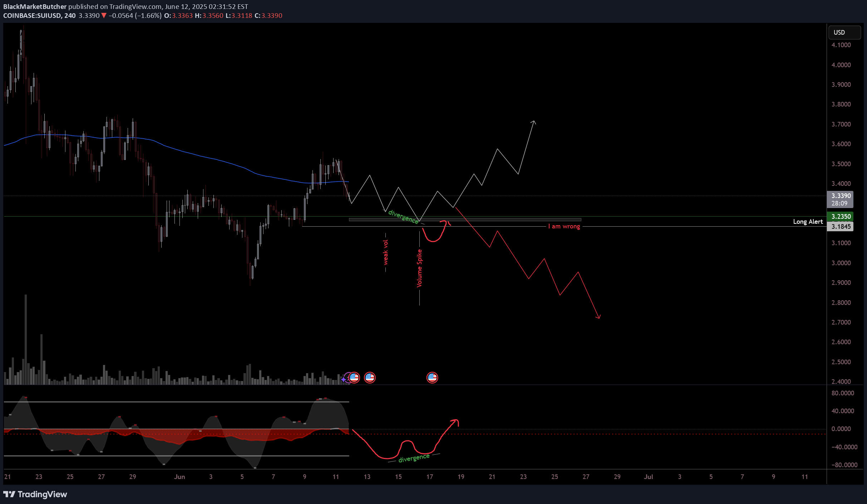Click the Long Alert label
The image size is (867, 504).
point(808,222)
